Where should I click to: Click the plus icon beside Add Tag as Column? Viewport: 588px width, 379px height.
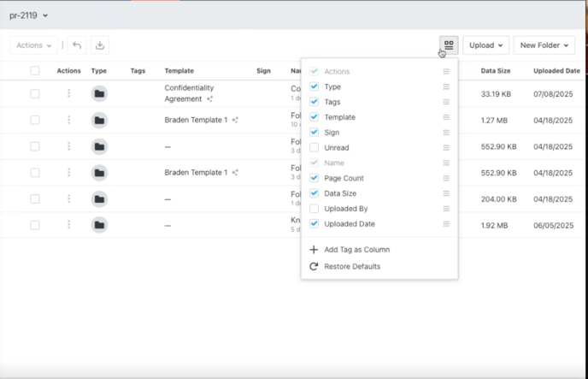tap(314, 250)
